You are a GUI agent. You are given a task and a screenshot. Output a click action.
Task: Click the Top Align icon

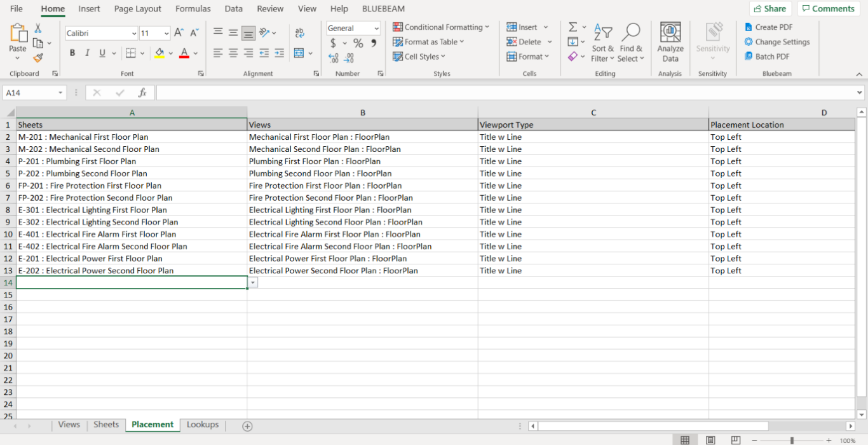218,33
